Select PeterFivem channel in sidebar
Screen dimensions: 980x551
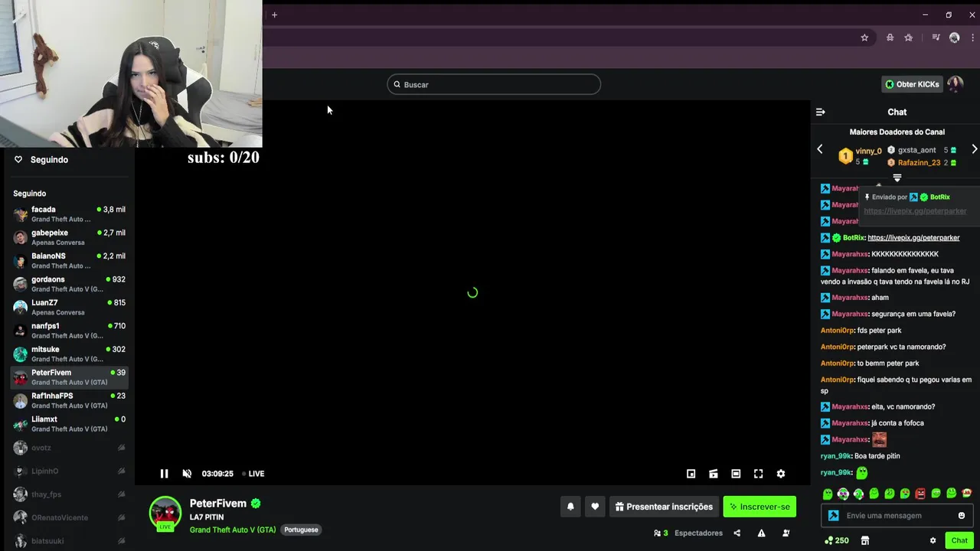pyautogui.click(x=69, y=377)
